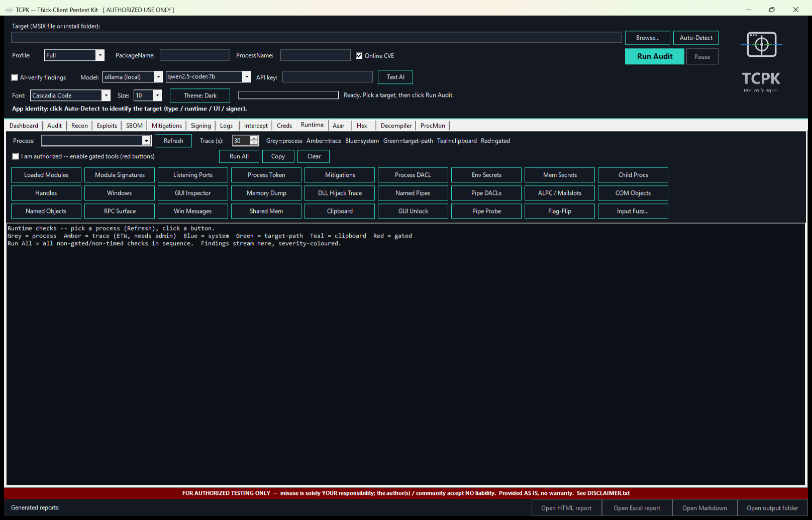Viewport: 812px width, 520px height.
Task: Click the RPC Surface button
Action: pos(120,211)
